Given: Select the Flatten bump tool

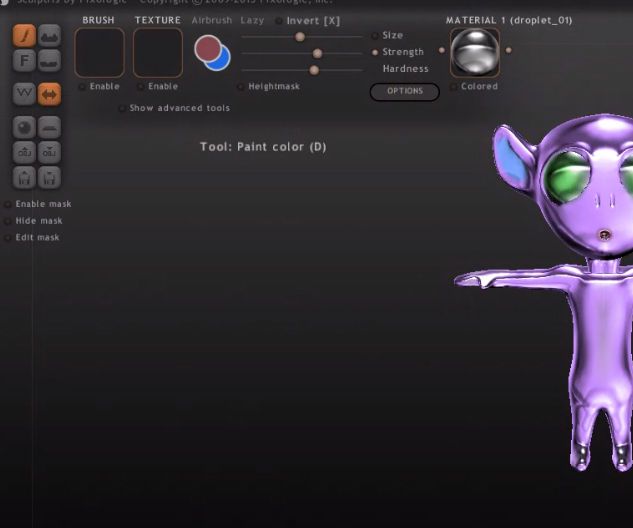Looking at the screenshot, I should tap(49, 61).
